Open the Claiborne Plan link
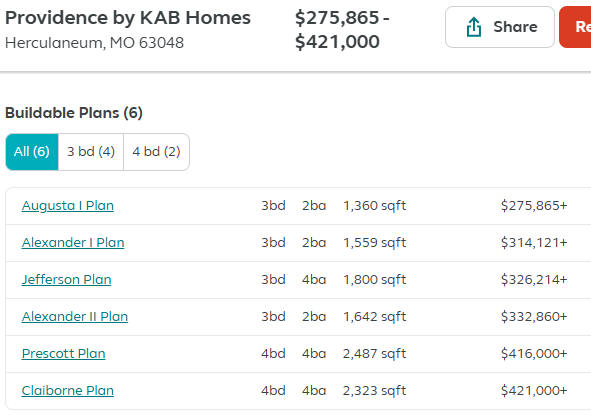591x417 pixels. pos(68,390)
